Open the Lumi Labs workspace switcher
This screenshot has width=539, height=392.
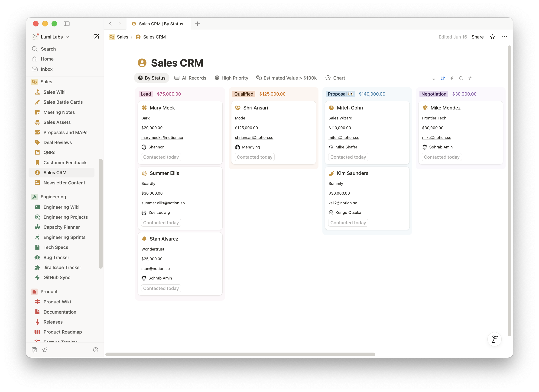point(51,37)
